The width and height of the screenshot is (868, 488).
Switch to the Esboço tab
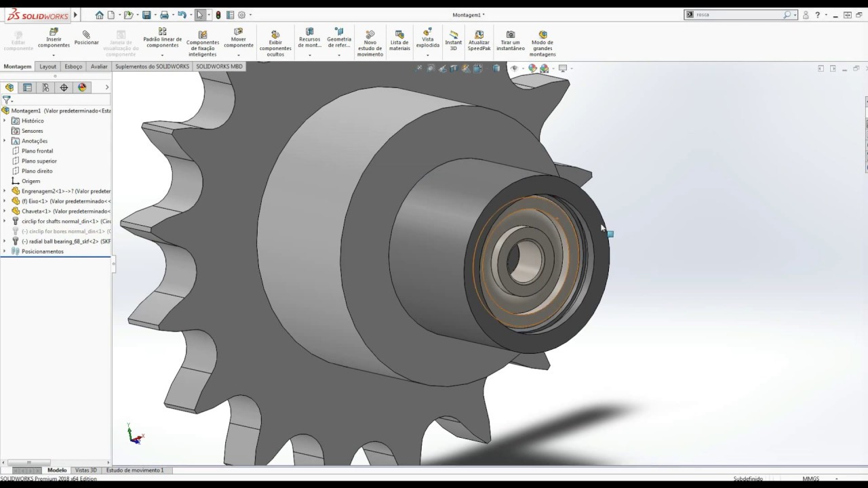pyautogui.click(x=73, y=66)
